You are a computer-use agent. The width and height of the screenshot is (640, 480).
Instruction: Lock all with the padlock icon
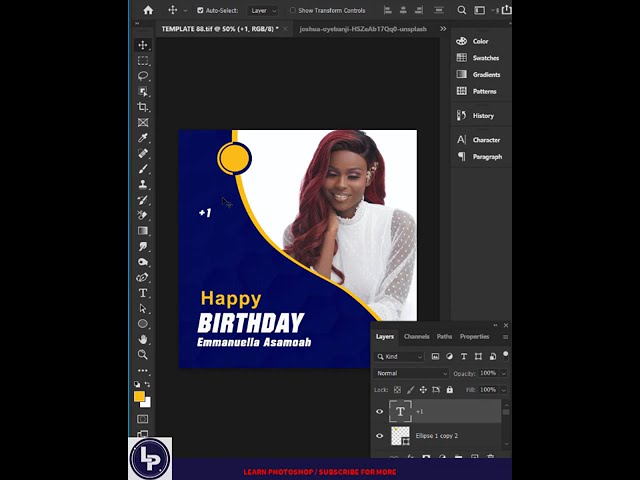point(449,390)
